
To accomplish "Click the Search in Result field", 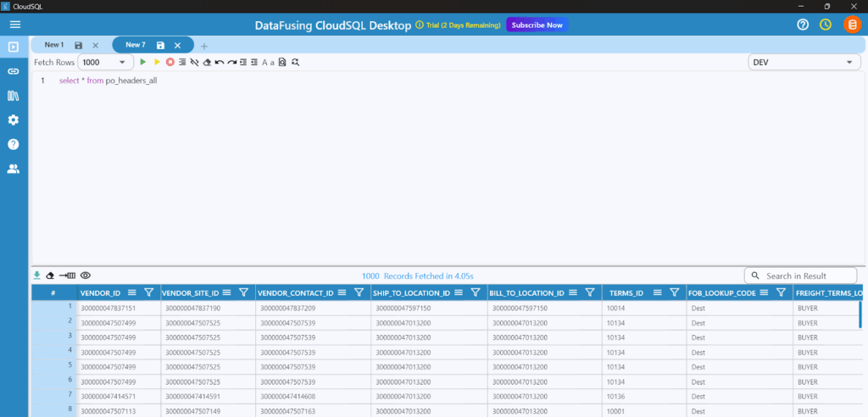I will pos(800,275).
